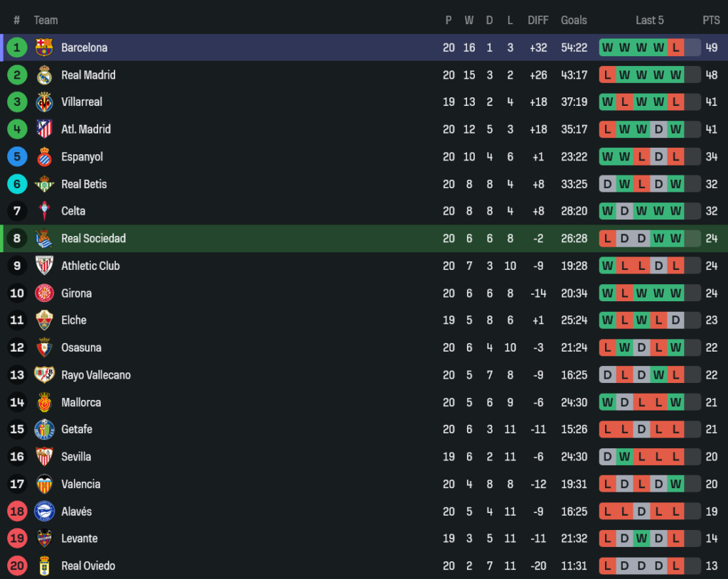Open the Rayo Vallecano team page
This screenshot has height=579, width=728.
[96, 375]
